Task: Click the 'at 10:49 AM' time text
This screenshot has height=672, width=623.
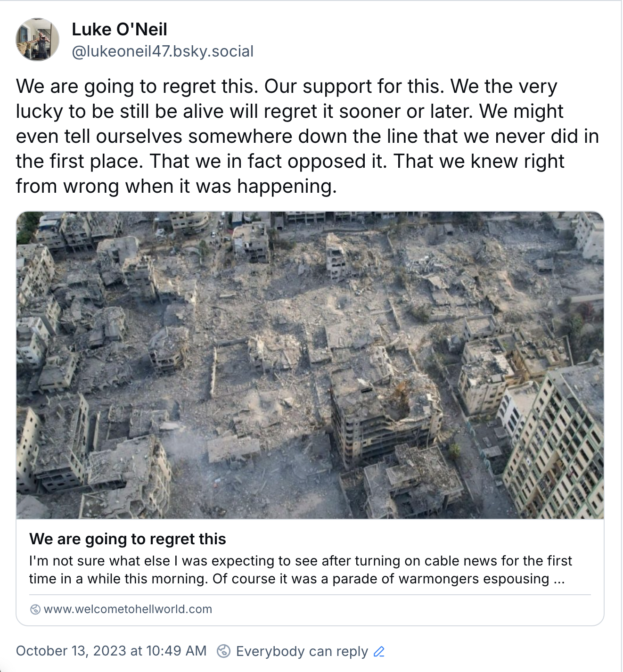Action: [168, 651]
